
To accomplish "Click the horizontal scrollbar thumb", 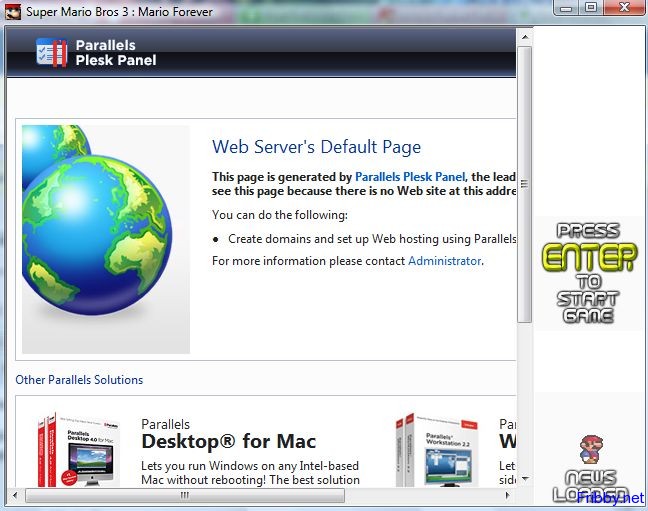I will (x=185, y=495).
